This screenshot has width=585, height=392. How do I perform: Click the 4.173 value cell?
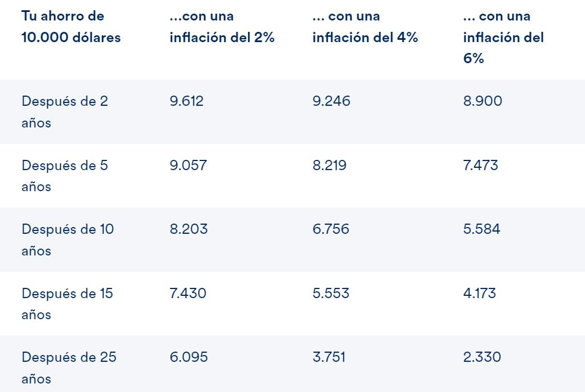pos(479,294)
